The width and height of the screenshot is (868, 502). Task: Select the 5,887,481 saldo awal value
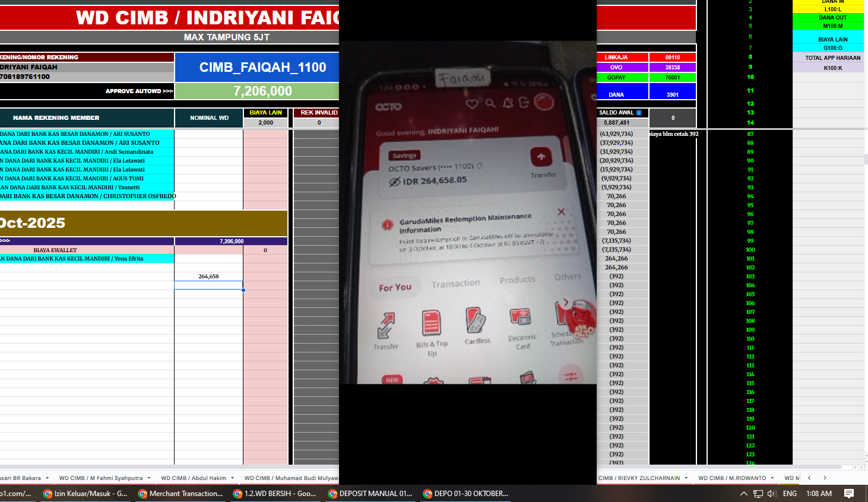[x=617, y=122]
